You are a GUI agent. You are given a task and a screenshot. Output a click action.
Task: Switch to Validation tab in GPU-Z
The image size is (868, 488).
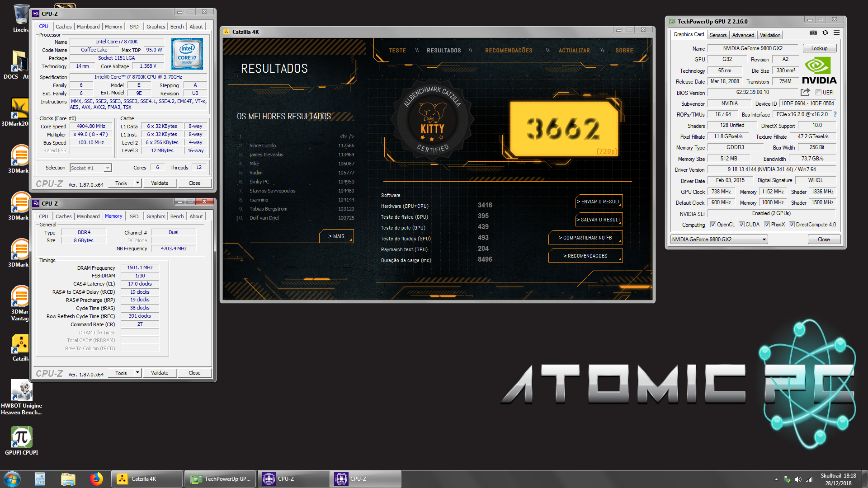[x=770, y=35]
